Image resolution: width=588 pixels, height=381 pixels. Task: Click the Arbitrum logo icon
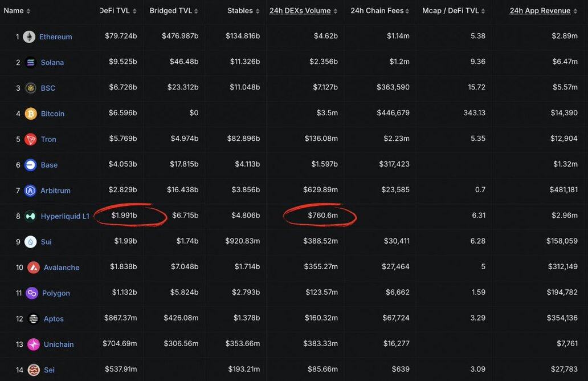point(31,190)
